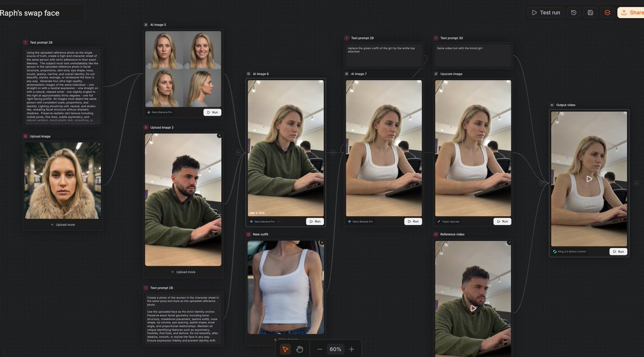Open the Kling 3.0 Motion Control model selector
This screenshot has width=644, height=357.
click(569, 251)
